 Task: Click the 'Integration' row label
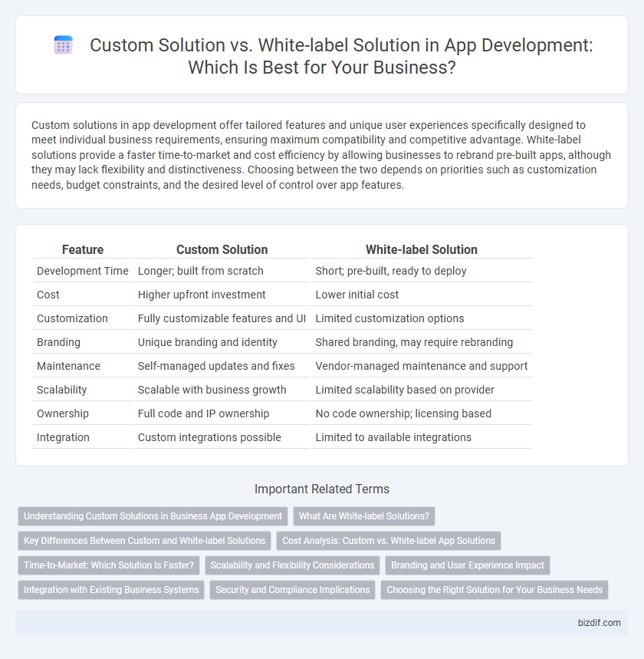(83, 437)
